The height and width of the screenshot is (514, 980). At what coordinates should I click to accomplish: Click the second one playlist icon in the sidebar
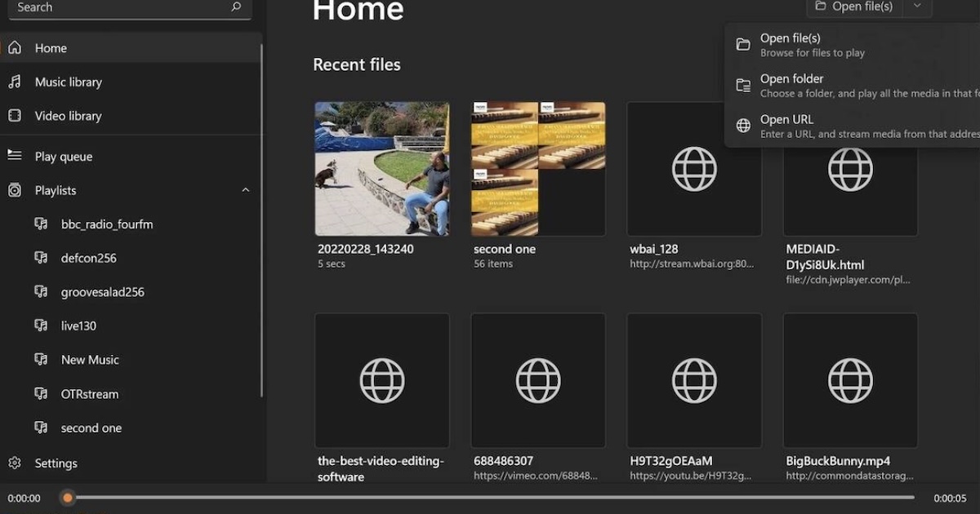pyautogui.click(x=41, y=428)
